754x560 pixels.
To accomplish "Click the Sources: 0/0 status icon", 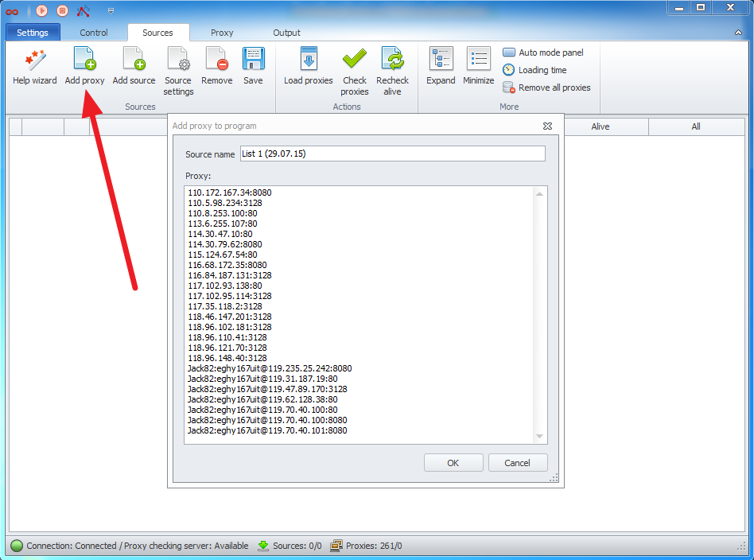I will click(x=263, y=546).
